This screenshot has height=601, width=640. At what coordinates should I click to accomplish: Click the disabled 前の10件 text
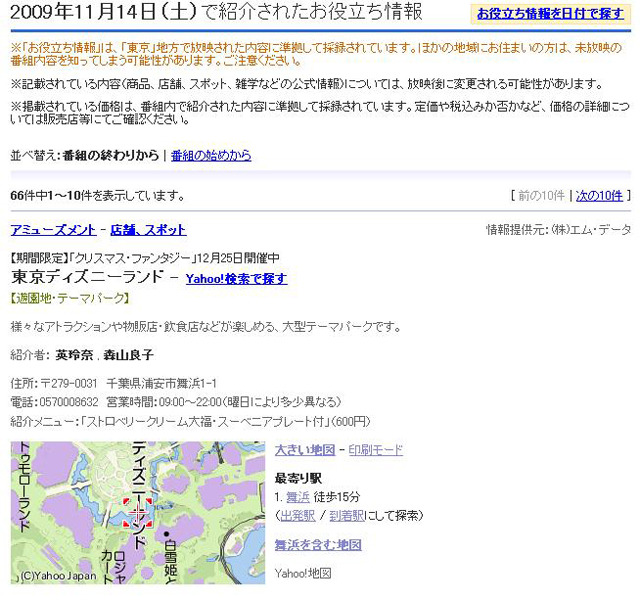point(541,196)
